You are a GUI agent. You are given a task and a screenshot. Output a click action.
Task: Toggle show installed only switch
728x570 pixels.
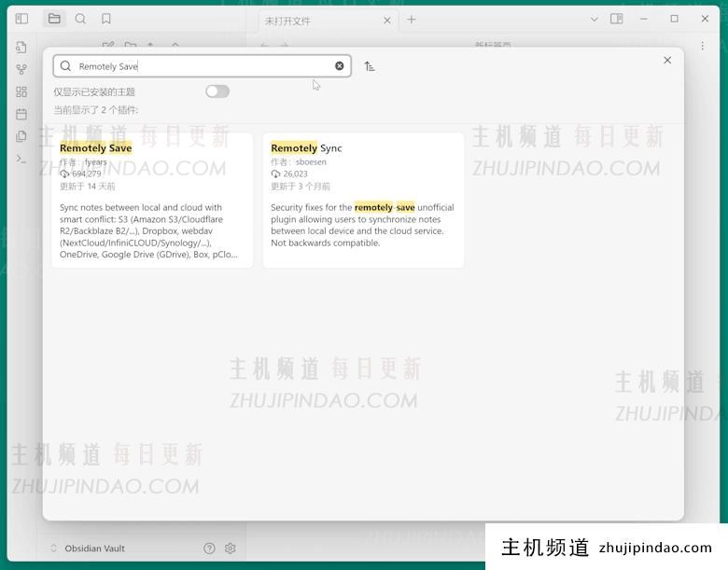(x=217, y=91)
